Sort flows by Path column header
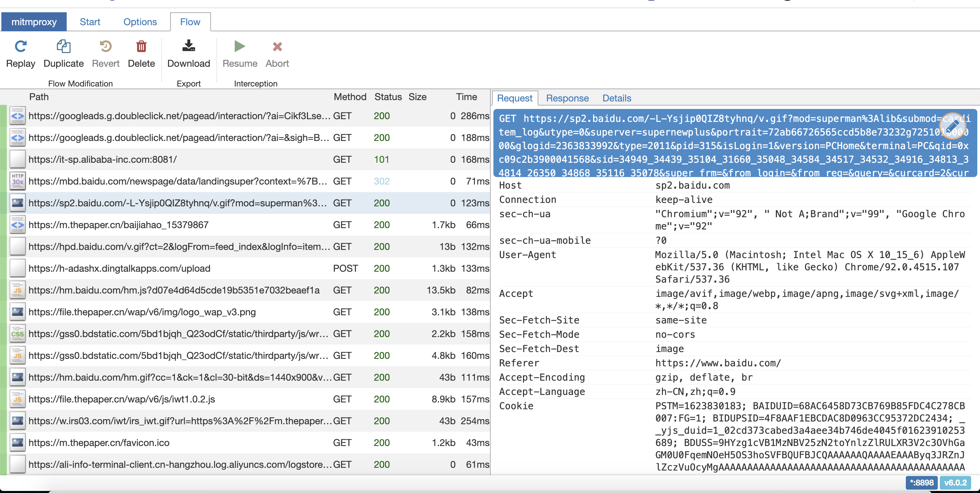The height and width of the screenshot is (493, 980). [x=39, y=97]
